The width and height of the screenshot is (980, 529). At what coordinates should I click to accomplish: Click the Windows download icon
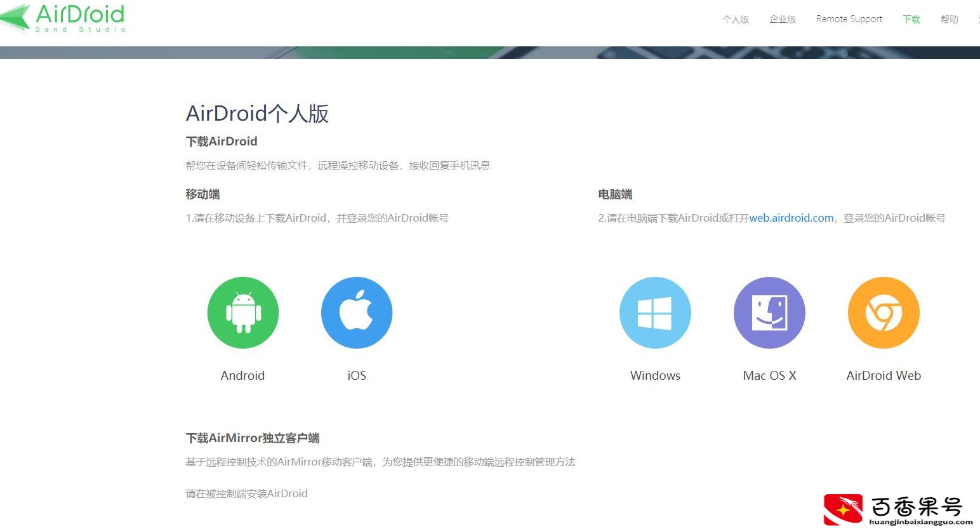point(655,312)
